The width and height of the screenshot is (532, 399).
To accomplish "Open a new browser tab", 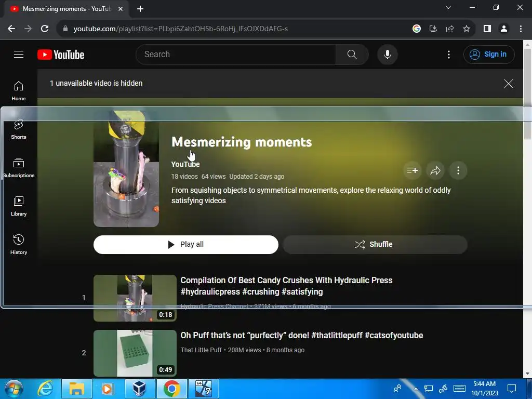I will 140,9.
